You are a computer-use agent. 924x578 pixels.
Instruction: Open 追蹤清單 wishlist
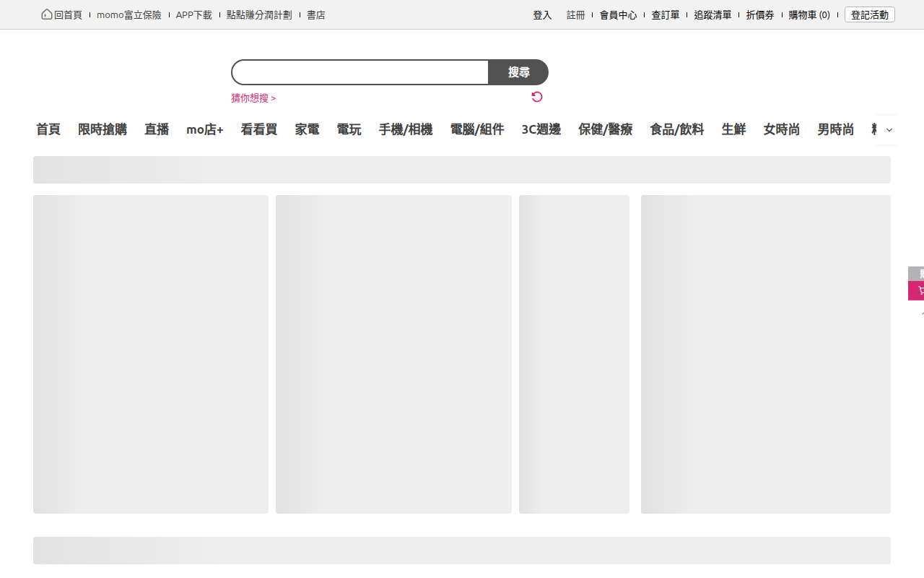[x=712, y=14]
